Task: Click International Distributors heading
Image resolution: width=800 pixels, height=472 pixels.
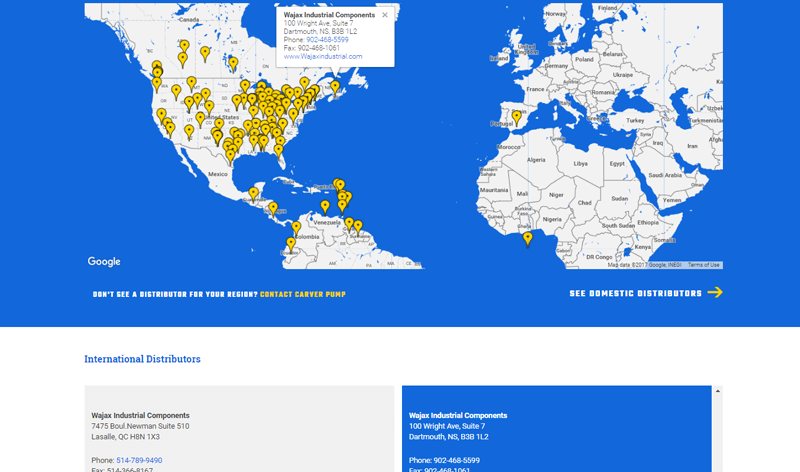Action: click(142, 359)
